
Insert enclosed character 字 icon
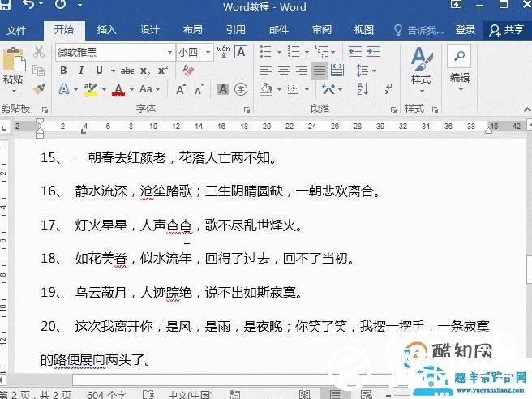click(241, 89)
